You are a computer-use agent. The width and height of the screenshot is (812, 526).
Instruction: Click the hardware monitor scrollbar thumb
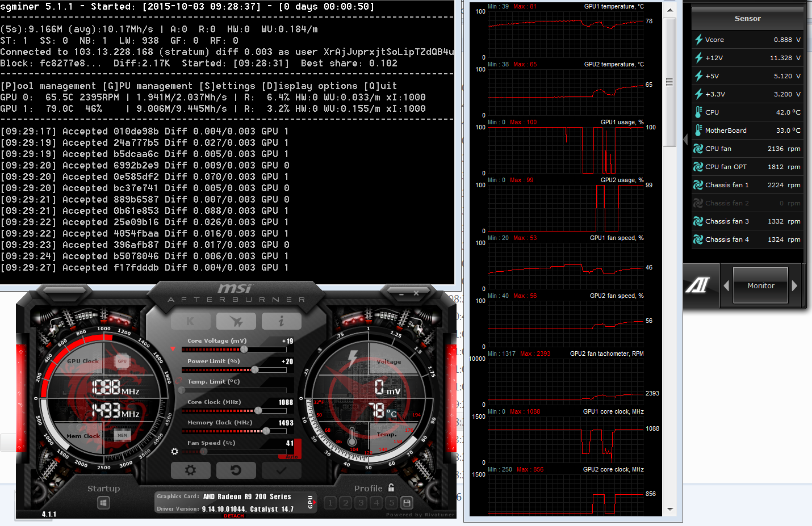click(x=670, y=82)
